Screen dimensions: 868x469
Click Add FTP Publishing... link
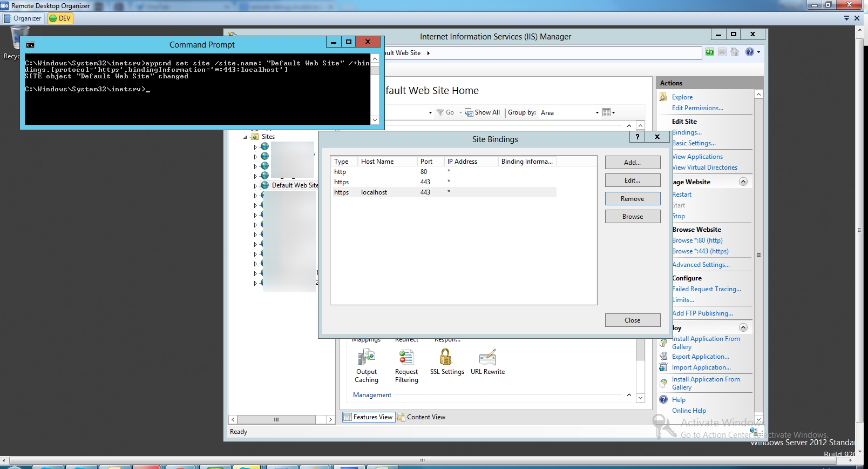702,313
